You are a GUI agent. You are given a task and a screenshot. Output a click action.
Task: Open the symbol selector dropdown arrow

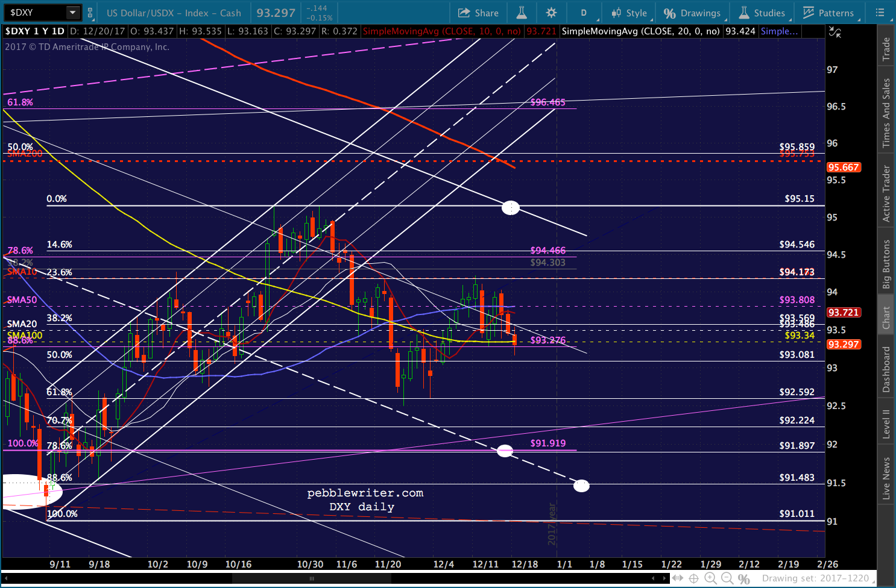tap(73, 12)
